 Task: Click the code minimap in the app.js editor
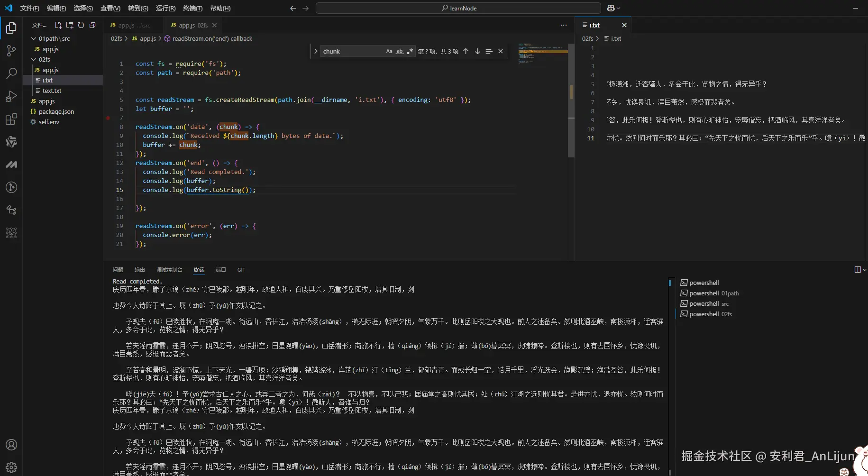tap(543, 53)
